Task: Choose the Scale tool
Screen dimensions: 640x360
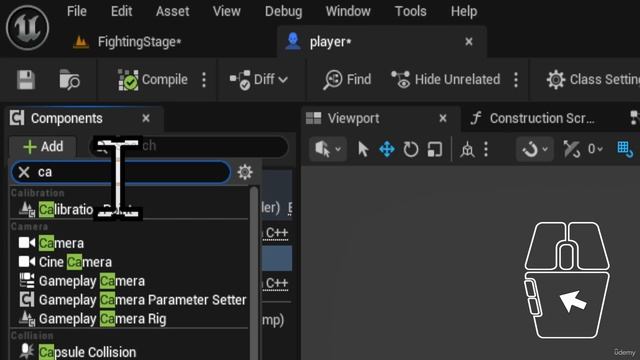Action: 435,149
